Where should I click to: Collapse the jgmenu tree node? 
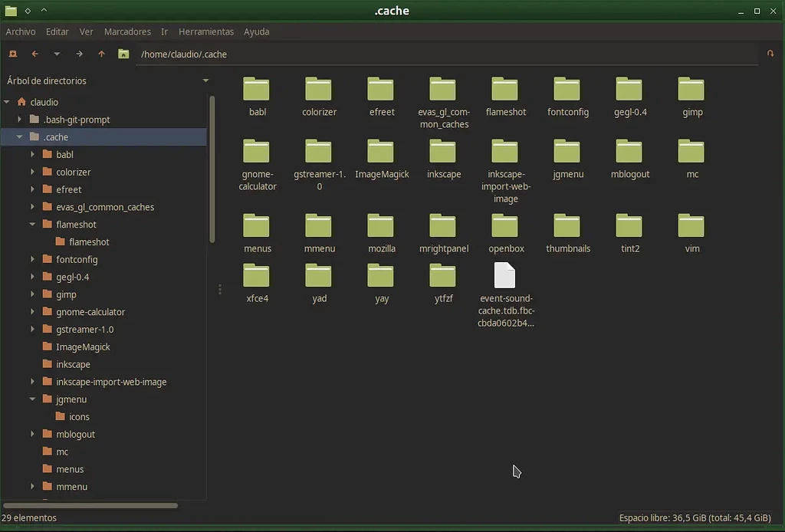(x=33, y=399)
